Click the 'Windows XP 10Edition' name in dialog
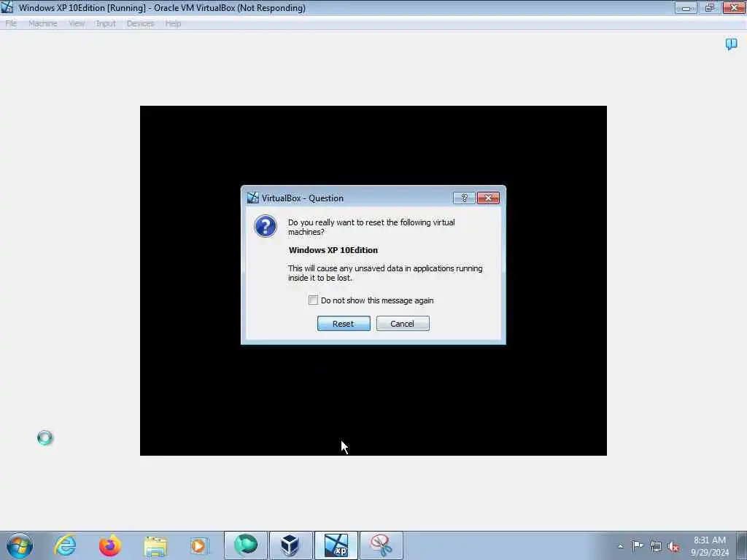 [333, 250]
